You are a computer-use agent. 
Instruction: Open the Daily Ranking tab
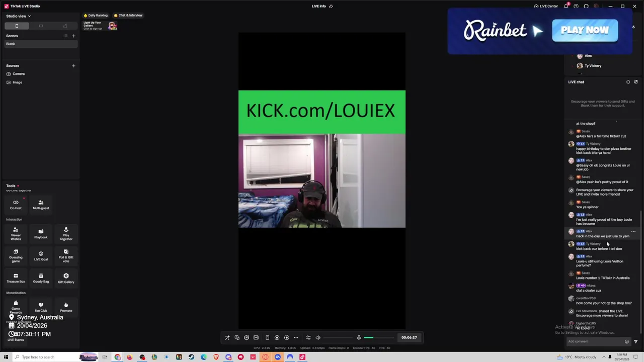pos(96,15)
